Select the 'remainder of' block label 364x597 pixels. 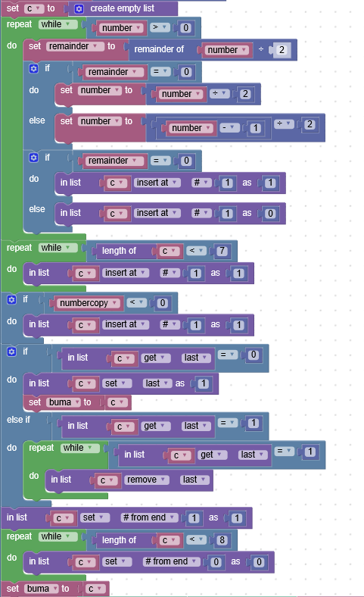[159, 49]
